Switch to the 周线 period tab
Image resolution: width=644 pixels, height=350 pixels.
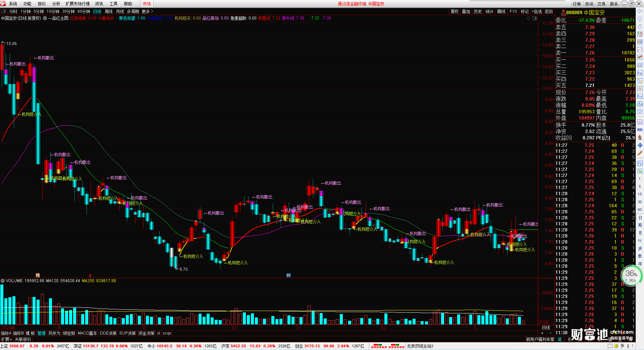pyautogui.click(x=109, y=11)
